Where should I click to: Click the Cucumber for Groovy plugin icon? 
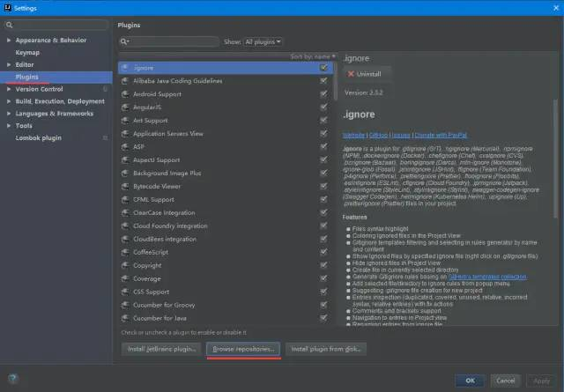point(125,305)
